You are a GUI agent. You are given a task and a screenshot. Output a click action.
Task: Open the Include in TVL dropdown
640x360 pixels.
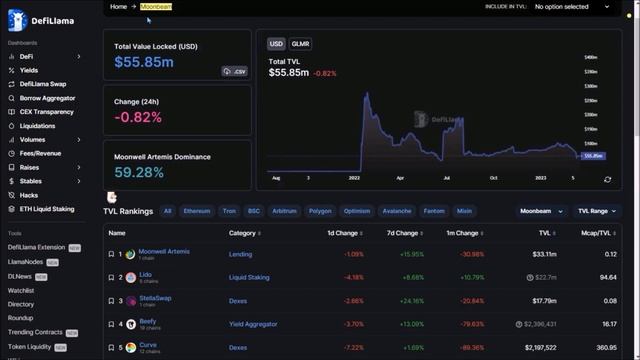click(572, 7)
